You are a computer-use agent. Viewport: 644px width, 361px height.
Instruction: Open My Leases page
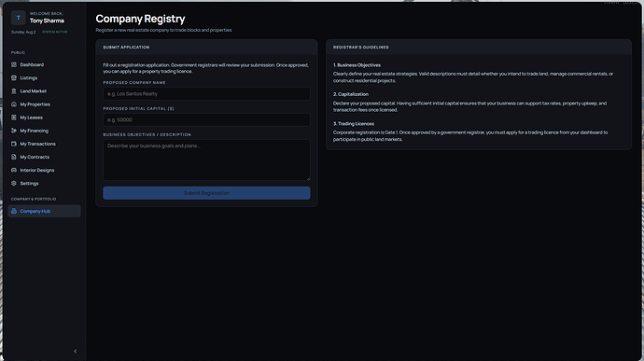(x=44, y=118)
